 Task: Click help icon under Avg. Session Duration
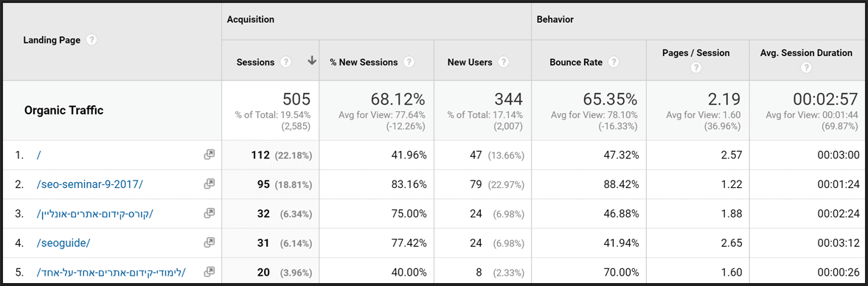point(806,68)
